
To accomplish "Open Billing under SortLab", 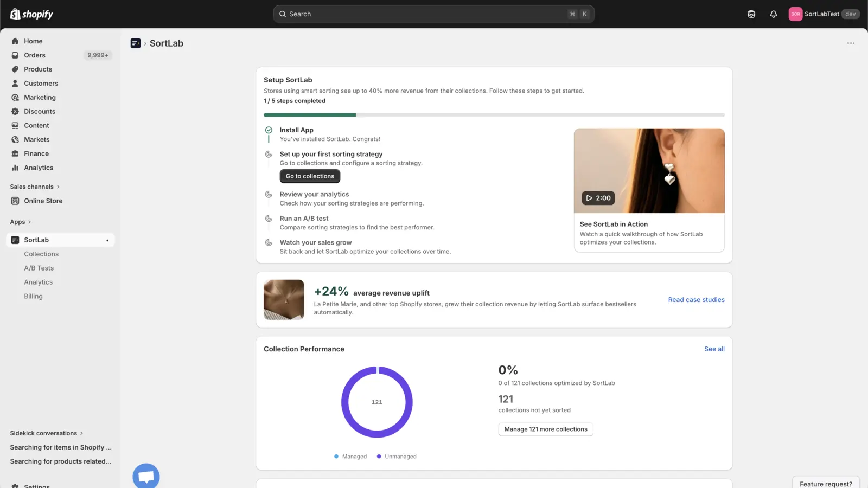I will pos(33,297).
